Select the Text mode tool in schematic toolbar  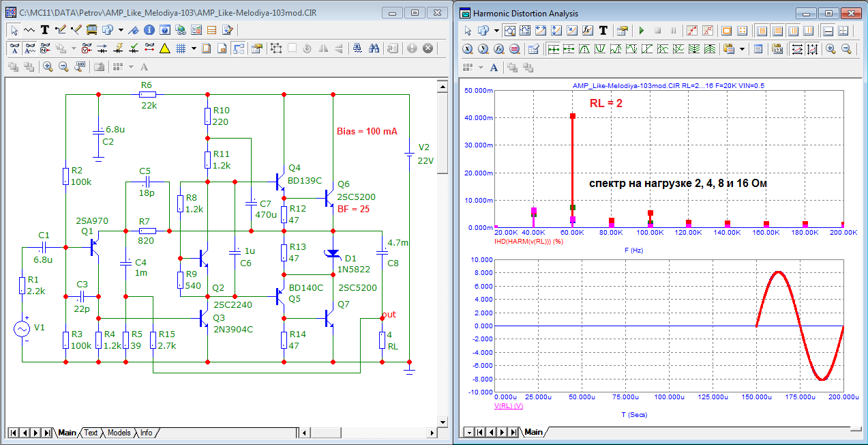[45, 30]
